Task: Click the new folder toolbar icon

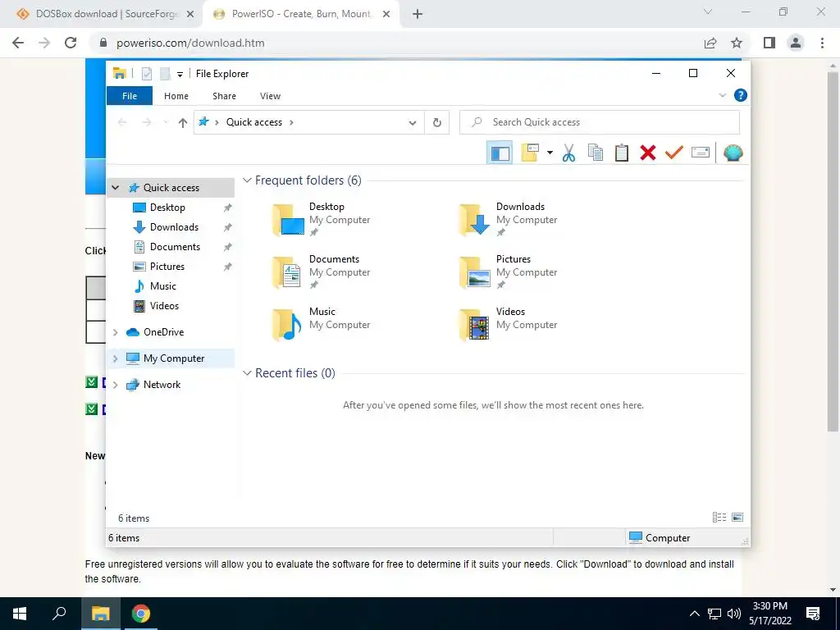Action: [530, 153]
